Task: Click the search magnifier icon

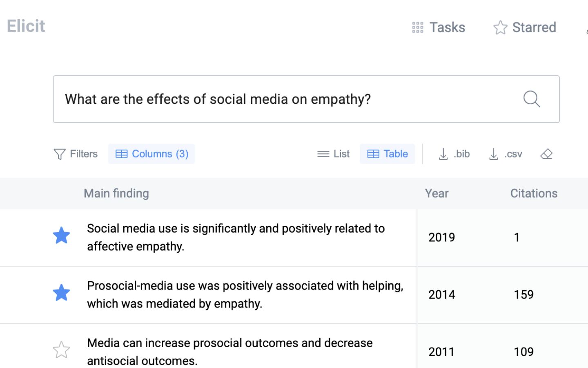Action: 531,99
